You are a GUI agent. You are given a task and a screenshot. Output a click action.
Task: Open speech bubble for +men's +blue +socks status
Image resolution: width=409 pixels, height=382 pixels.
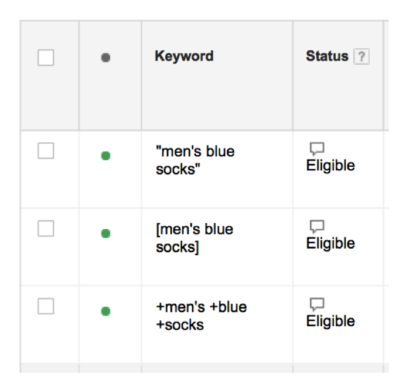(317, 304)
